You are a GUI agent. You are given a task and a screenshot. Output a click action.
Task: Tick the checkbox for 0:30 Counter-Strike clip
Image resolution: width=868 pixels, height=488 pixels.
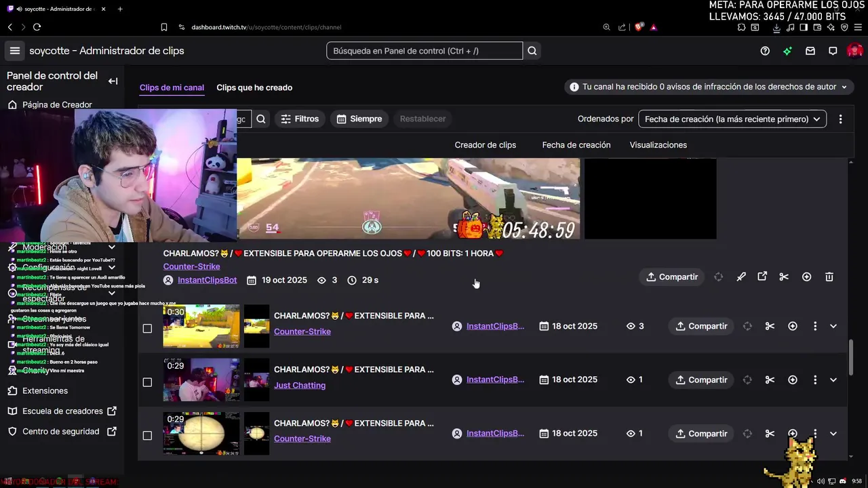tap(147, 329)
